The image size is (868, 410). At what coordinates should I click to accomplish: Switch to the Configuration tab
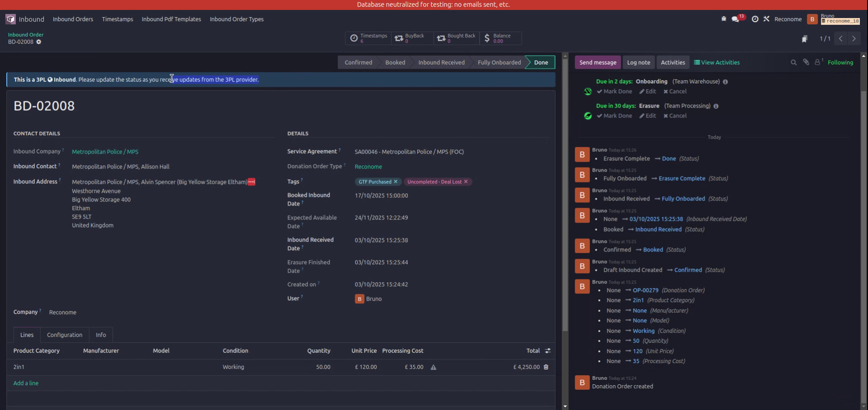click(64, 335)
